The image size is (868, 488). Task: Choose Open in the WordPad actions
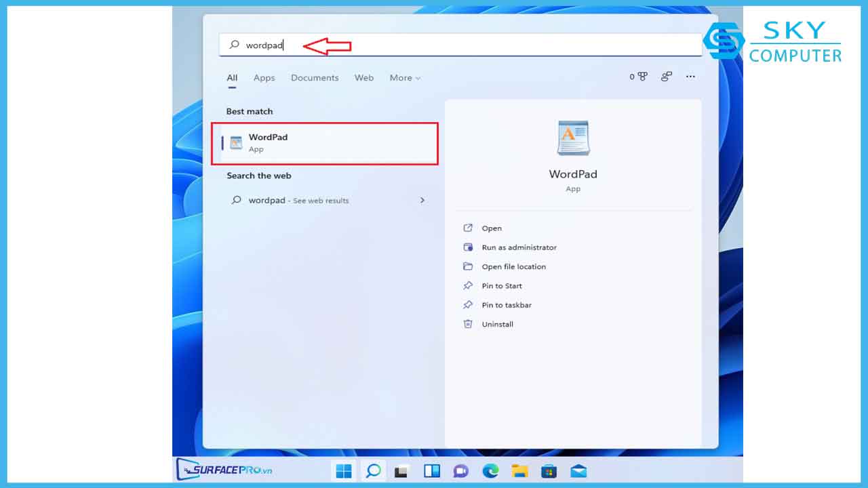(492, 228)
